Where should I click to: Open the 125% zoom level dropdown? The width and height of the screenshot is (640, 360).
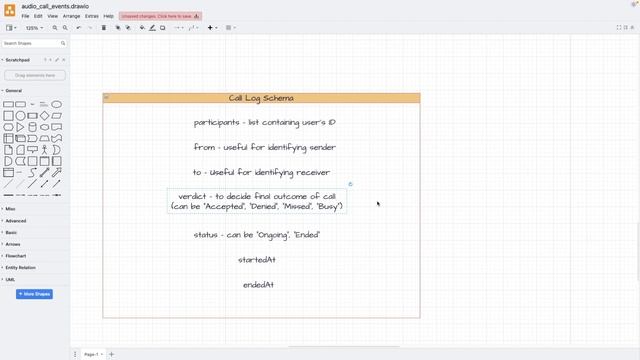pyautogui.click(x=34, y=28)
